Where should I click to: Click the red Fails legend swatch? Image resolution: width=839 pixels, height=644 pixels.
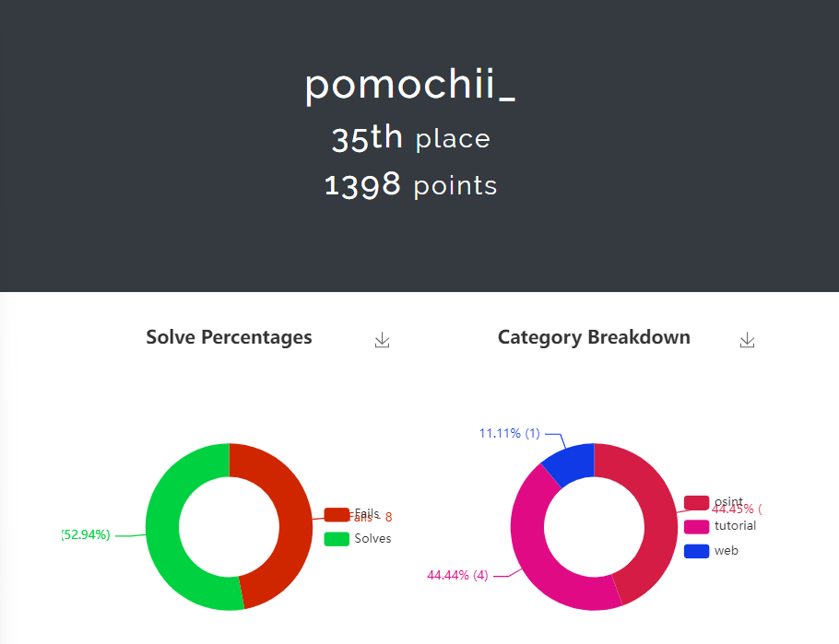[x=337, y=514]
